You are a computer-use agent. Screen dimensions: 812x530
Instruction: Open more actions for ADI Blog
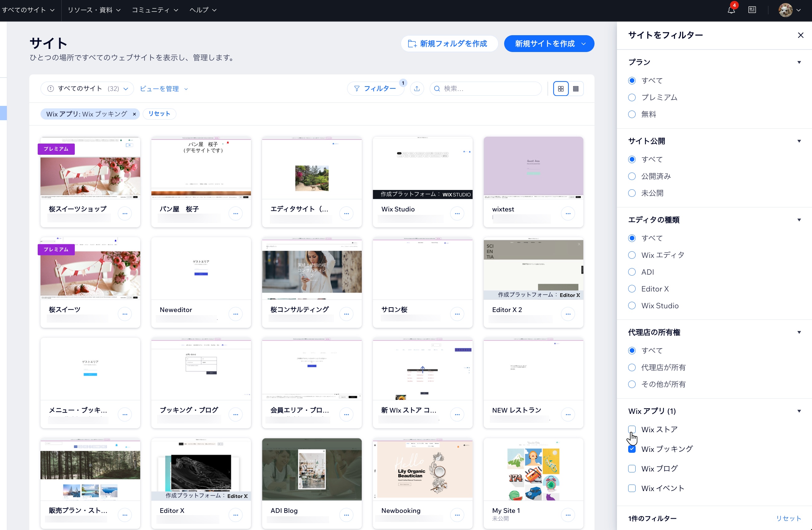346,515
